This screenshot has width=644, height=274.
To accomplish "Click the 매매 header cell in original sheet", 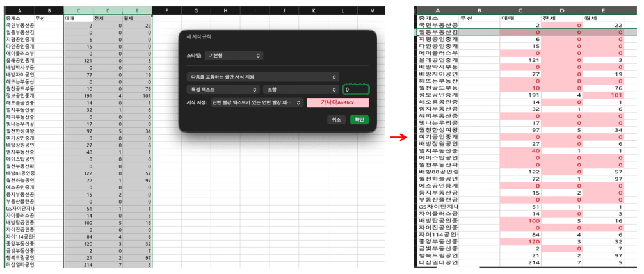I will tap(79, 18).
